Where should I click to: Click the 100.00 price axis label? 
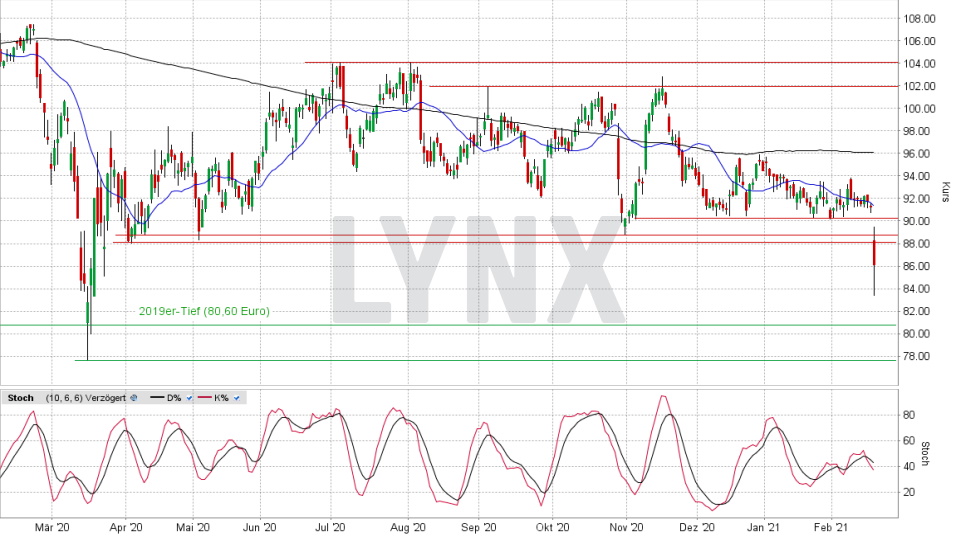920,109
